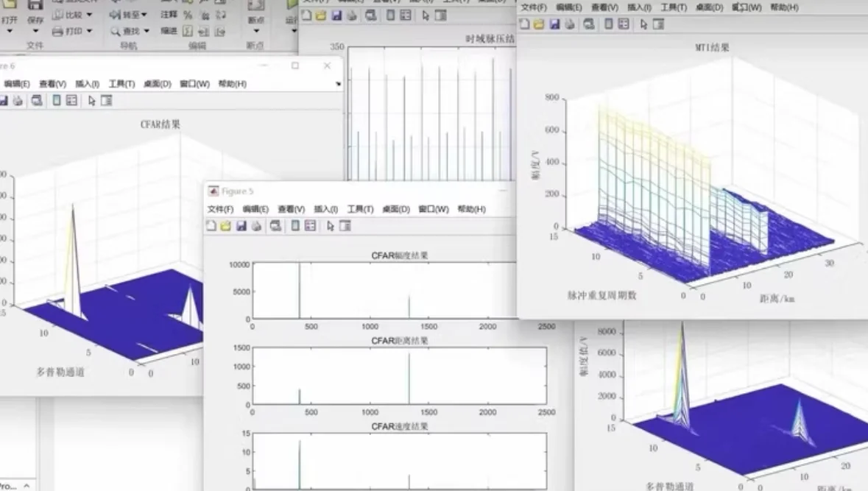Click CFAR速度结果 subplot title in Figure 5
Screen dimensions: 868x491
click(x=399, y=427)
